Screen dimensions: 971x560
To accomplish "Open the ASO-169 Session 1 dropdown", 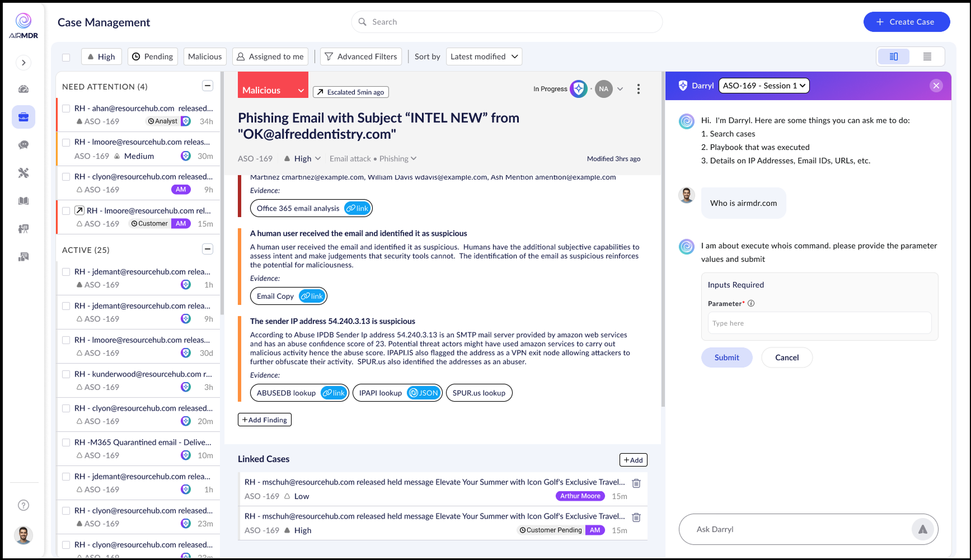I will (764, 86).
